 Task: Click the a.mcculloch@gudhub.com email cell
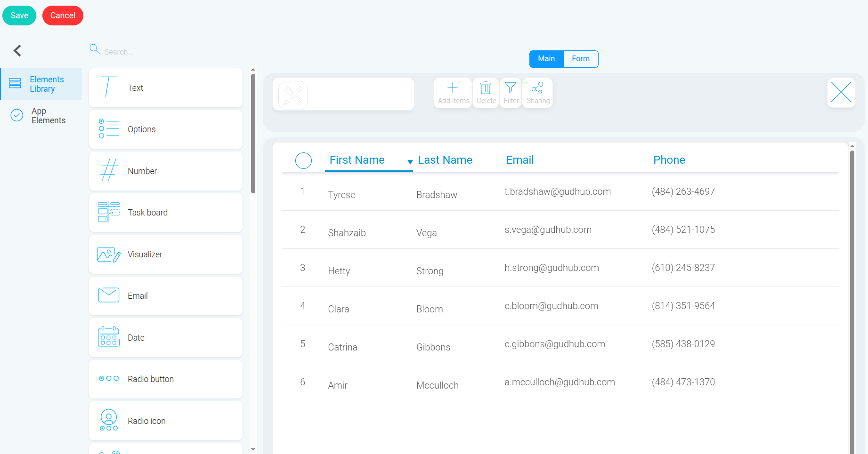click(560, 382)
